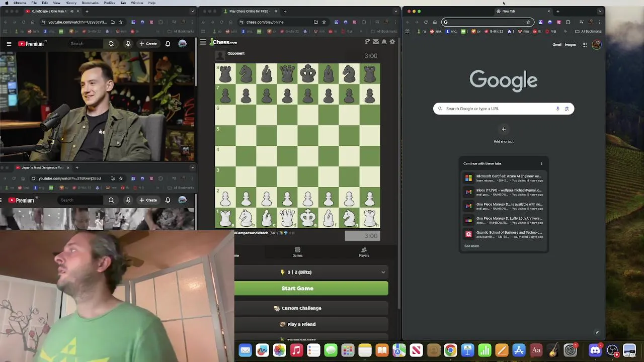The height and width of the screenshot is (362, 644).
Task: Use YouTube voice search in top window
Action: [128, 44]
